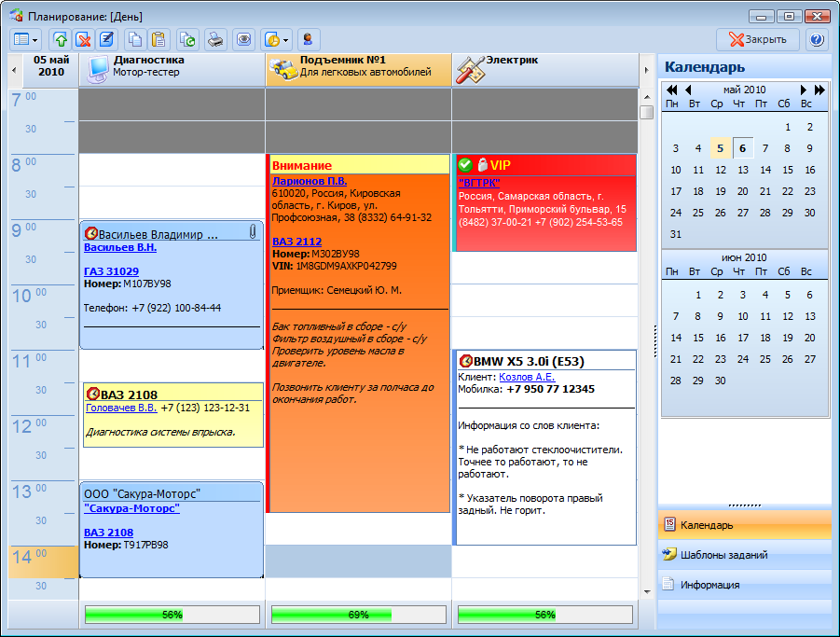Select the Электрик resource column header
The height and width of the screenshot is (637, 840).
tap(545, 70)
